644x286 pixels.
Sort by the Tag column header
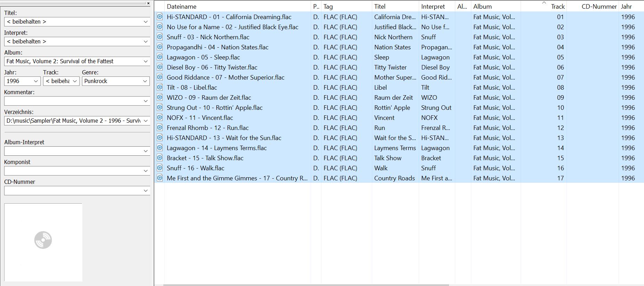tap(347, 6)
